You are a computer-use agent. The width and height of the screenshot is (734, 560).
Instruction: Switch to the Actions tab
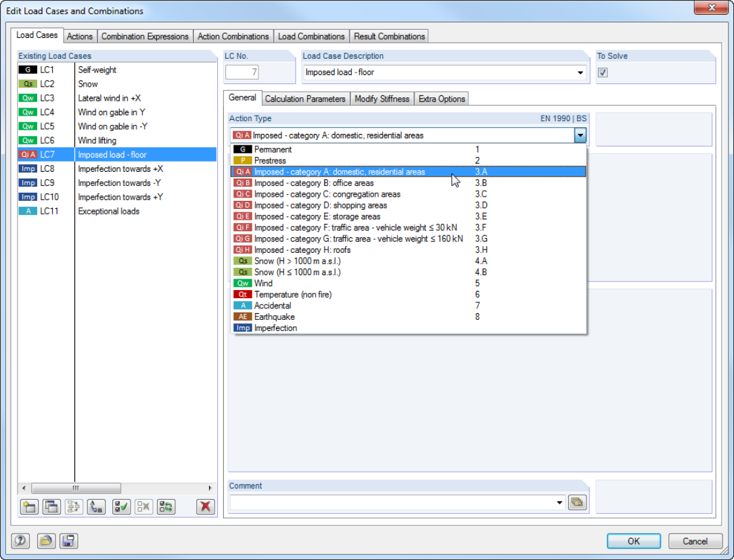point(80,37)
